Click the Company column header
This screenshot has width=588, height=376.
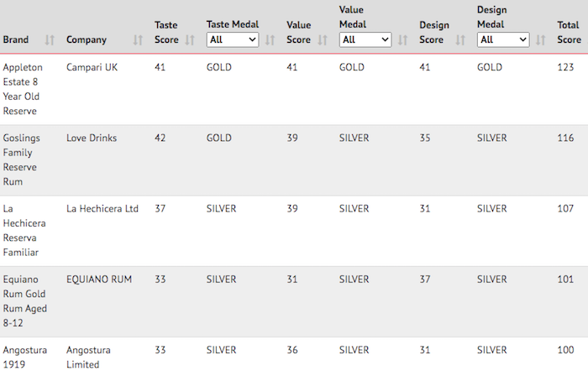(87, 39)
